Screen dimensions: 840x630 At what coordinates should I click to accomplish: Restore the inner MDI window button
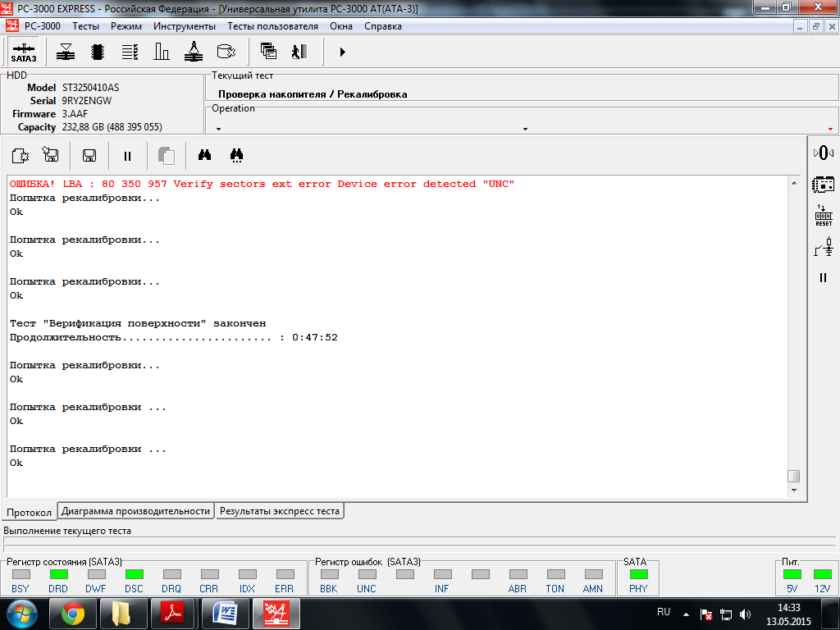tap(815, 26)
